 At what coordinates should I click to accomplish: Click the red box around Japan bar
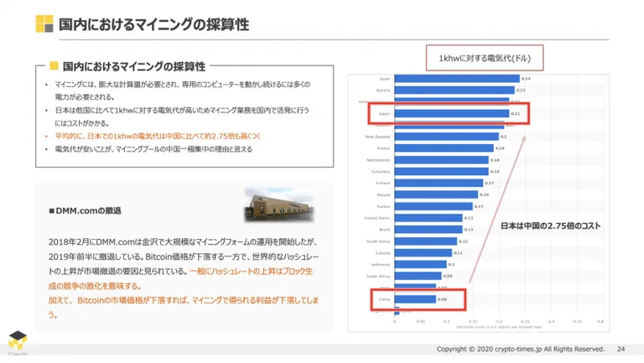point(449,113)
